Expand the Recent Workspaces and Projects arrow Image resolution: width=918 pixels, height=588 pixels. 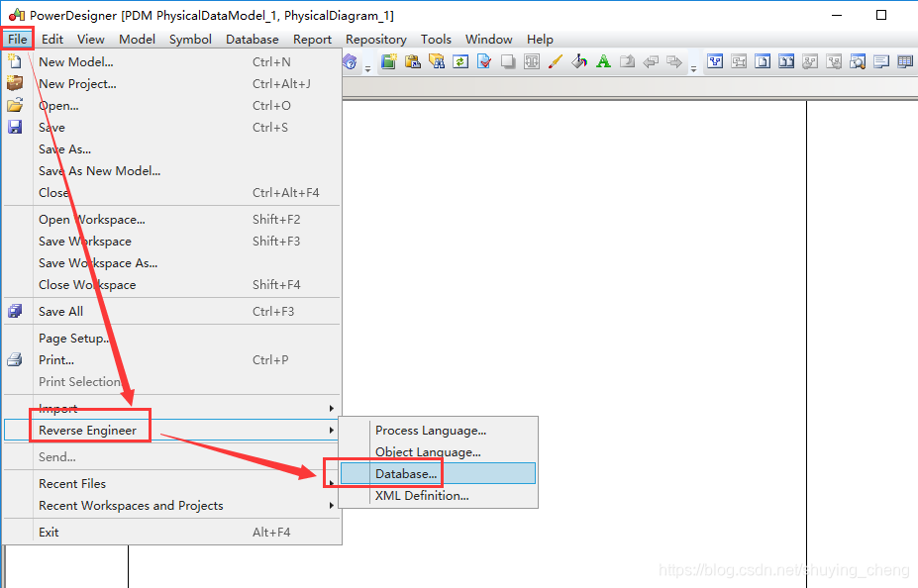(x=332, y=505)
